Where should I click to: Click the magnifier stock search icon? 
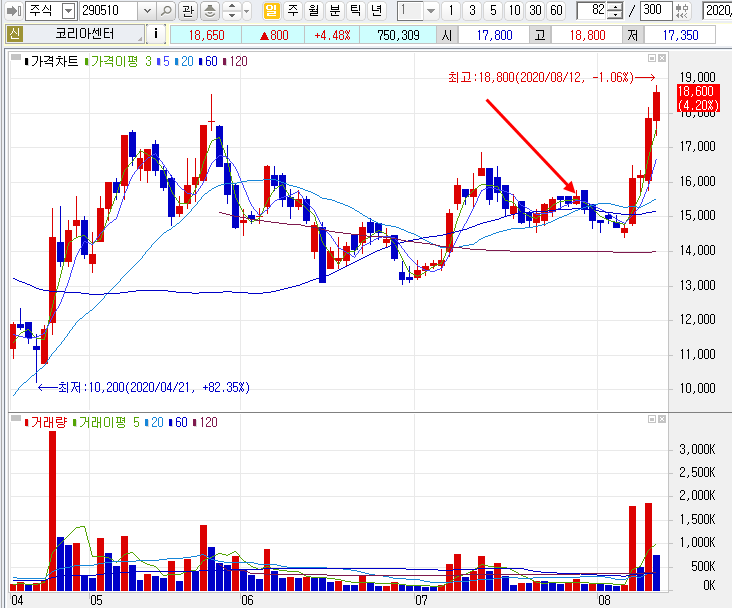click(x=166, y=10)
